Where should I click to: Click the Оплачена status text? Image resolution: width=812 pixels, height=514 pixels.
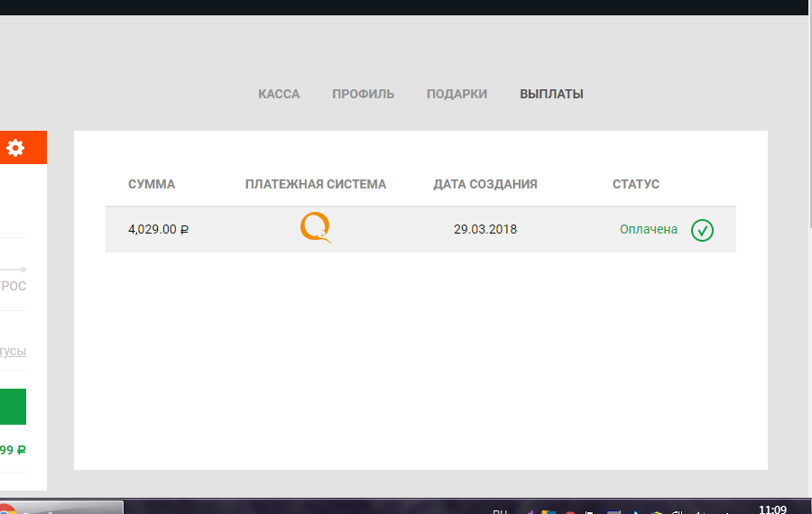tap(649, 229)
